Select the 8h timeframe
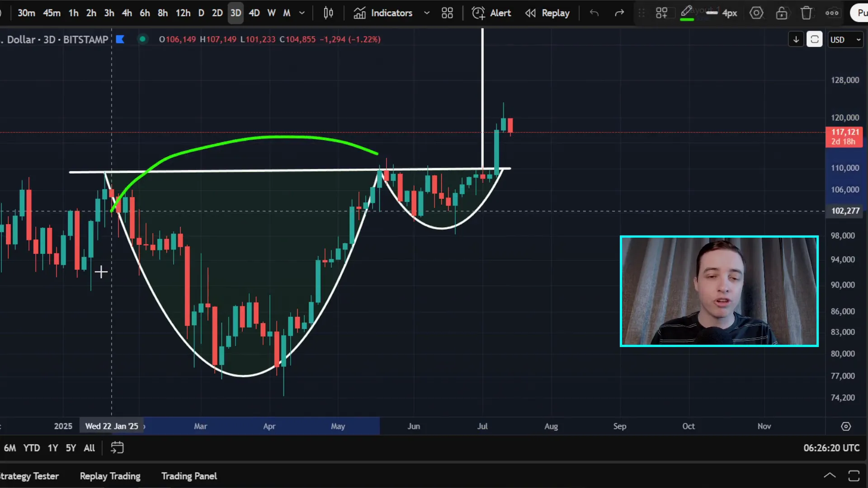The width and height of the screenshot is (868, 488). click(163, 13)
